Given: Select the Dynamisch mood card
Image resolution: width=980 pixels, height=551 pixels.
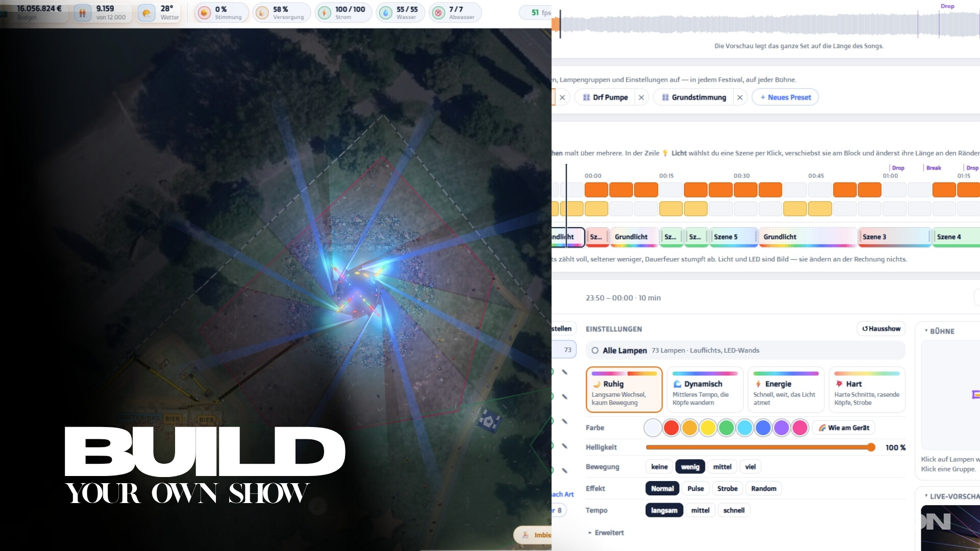Looking at the screenshot, I should [x=705, y=389].
